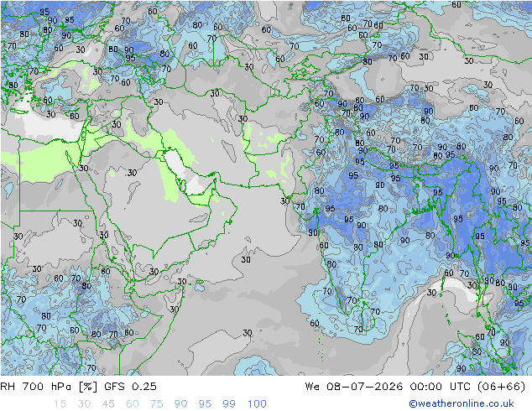
Task: Click the "GFS 0.25" model label
Action: pos(130,387)
